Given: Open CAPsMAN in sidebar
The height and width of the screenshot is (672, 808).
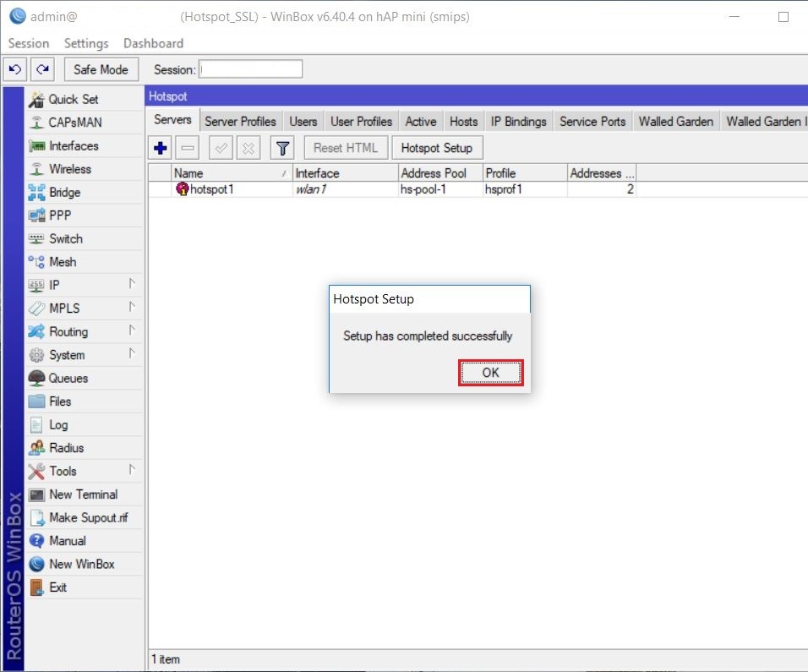Looking at the screenshot, I should pyautogui.click(x=85, y=123).
